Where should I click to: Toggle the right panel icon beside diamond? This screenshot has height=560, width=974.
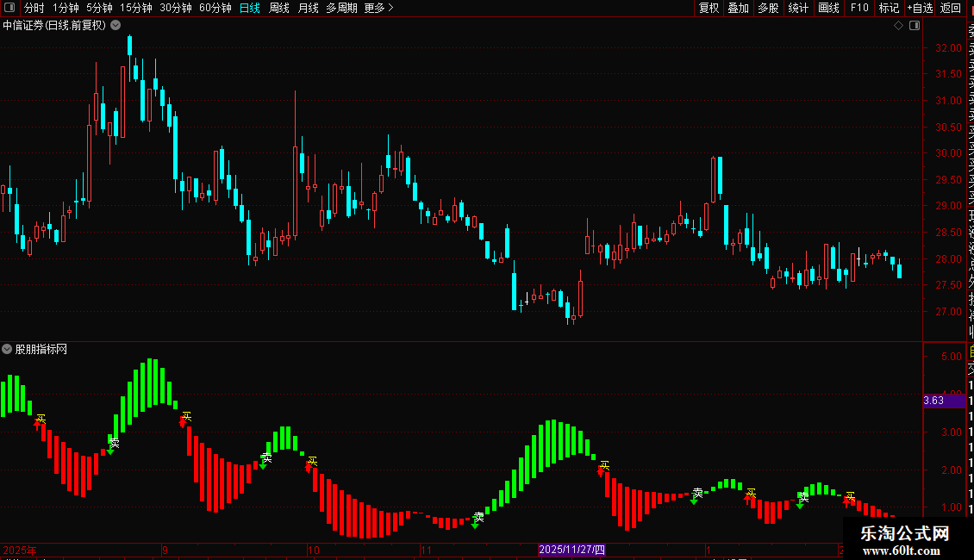point(915,26)
